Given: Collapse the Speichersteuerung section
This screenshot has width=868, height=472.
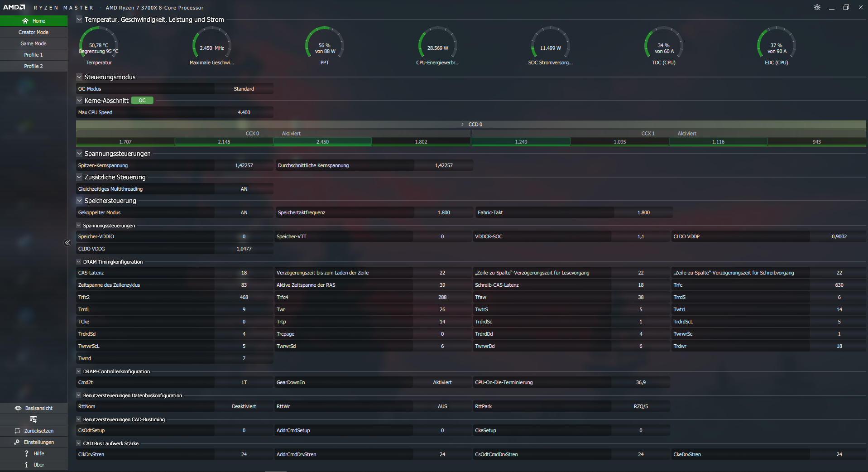Looking at the screenshot, I should coord(79,201).
